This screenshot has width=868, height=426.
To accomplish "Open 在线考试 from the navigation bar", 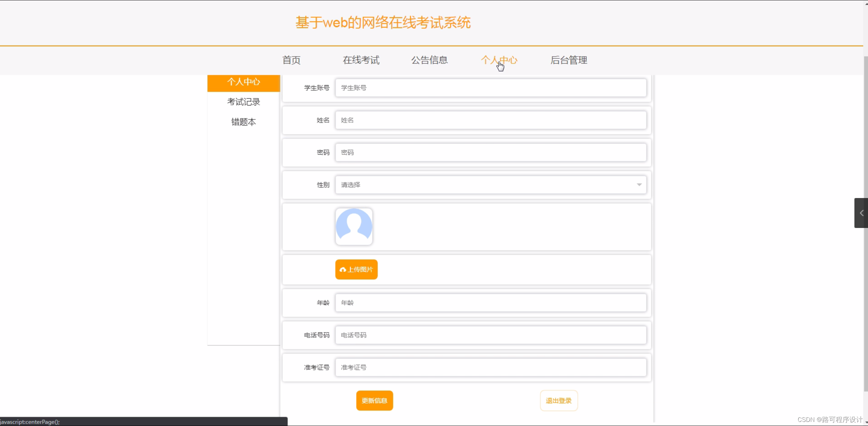I will click(x=361, y=60).
